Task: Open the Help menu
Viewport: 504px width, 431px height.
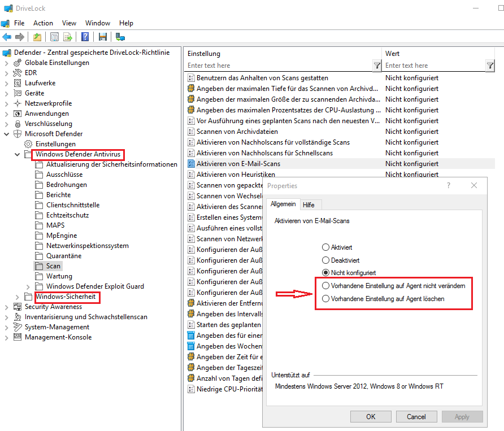Action: pos(126,23)
